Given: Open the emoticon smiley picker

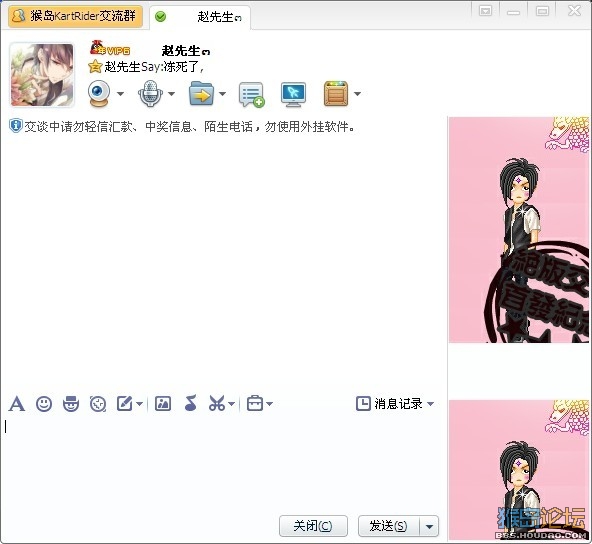Looking at the screenshot, I should [x=44, y=404].
